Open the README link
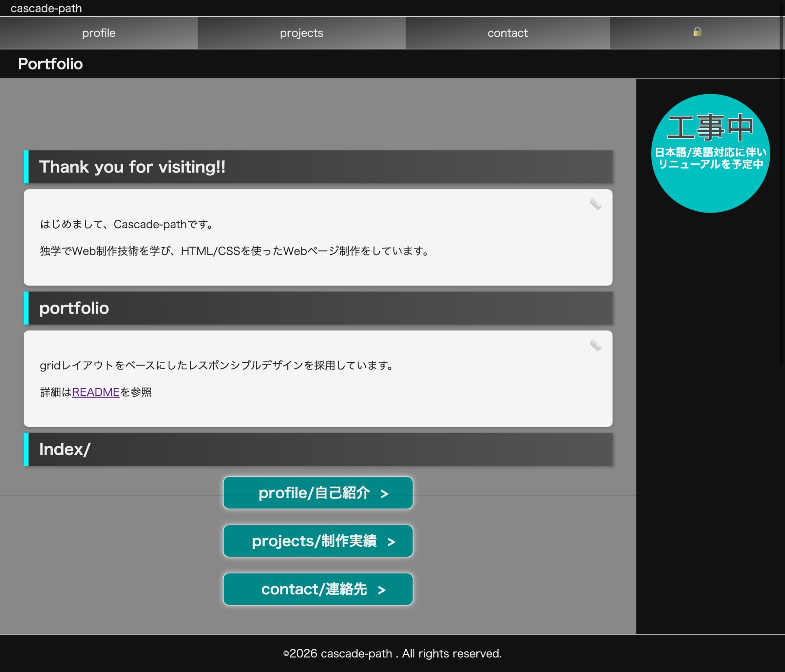This screenshot has width=785, height=672. tap(95, 392)
